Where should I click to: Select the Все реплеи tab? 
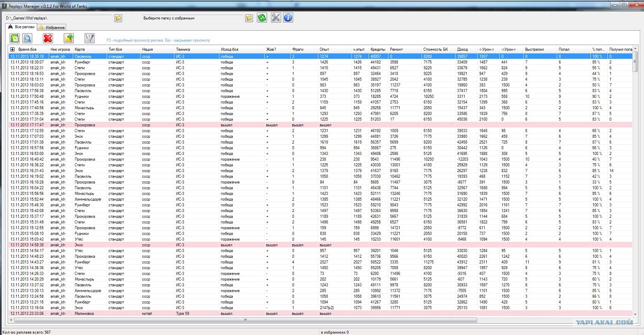(21, 27)
